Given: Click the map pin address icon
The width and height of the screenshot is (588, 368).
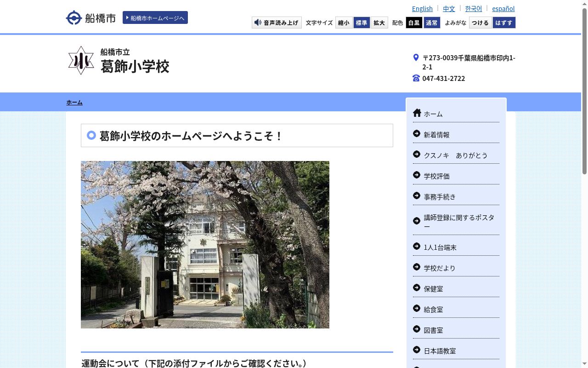Looking at the screenshot, I should (x=416, y=57).
